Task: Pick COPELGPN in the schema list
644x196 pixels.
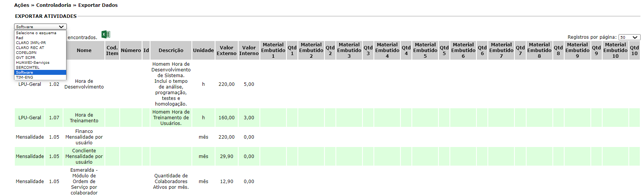Action: (26, 53)
